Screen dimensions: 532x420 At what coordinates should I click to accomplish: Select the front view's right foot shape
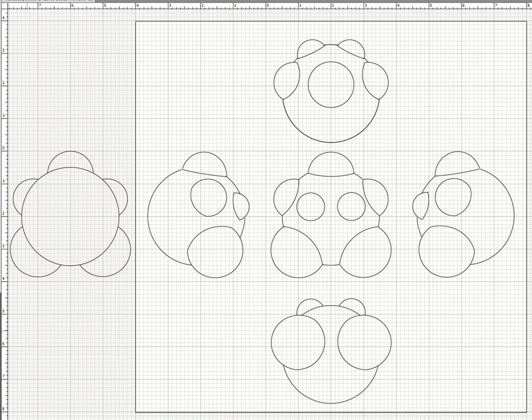tap(366, 253)
